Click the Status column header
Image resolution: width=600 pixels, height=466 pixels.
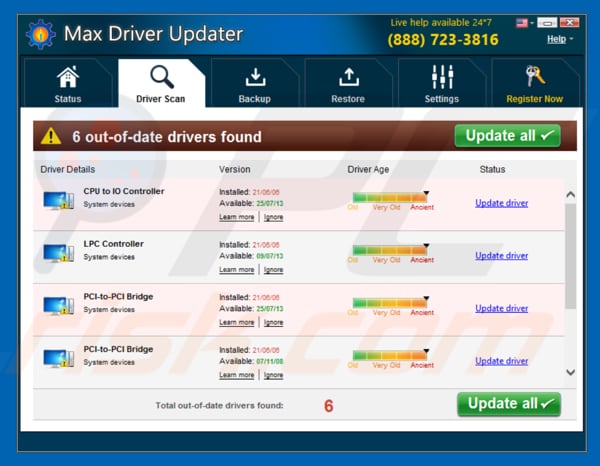coord(492,169)
